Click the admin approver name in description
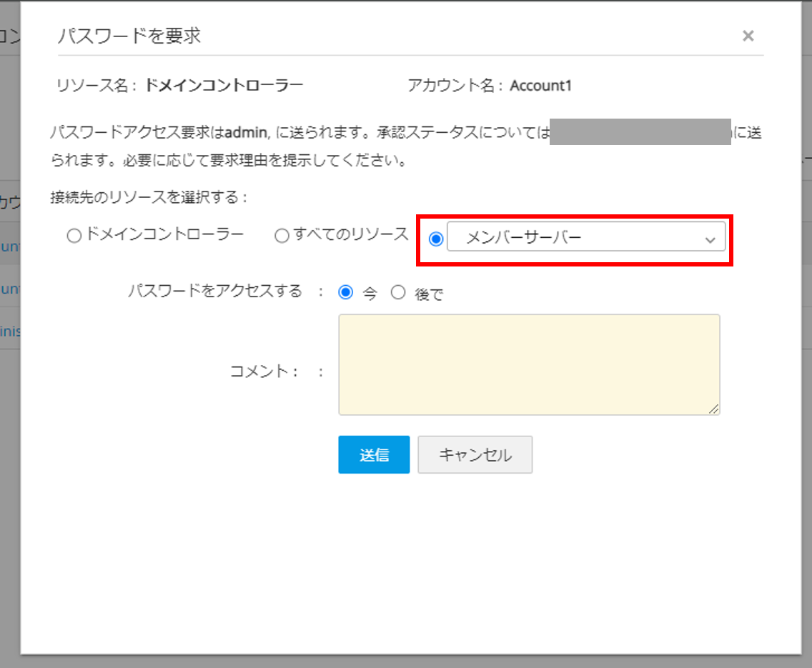Screen dimensions: 812x668 point(244,133)
